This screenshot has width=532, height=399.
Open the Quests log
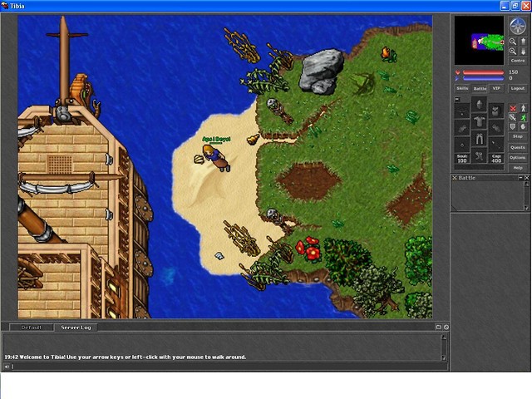point(517,147)
